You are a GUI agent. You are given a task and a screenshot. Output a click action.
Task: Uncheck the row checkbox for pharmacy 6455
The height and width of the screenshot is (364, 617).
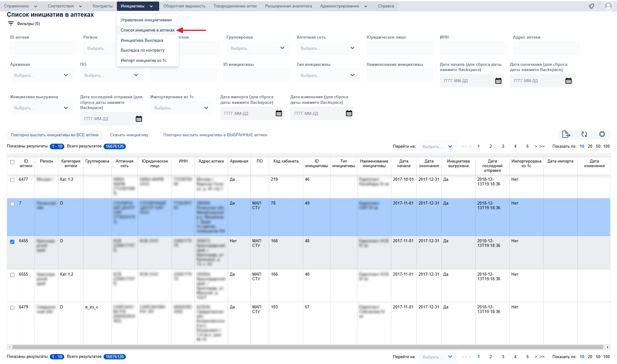tap(12, 242)
